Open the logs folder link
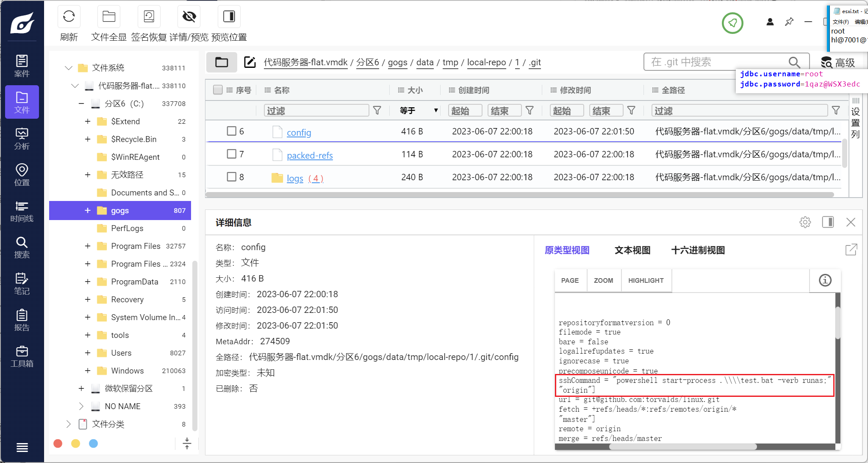The height and width of the screenshot is (463, 868). pyautogui.click(x=295, y=178)
